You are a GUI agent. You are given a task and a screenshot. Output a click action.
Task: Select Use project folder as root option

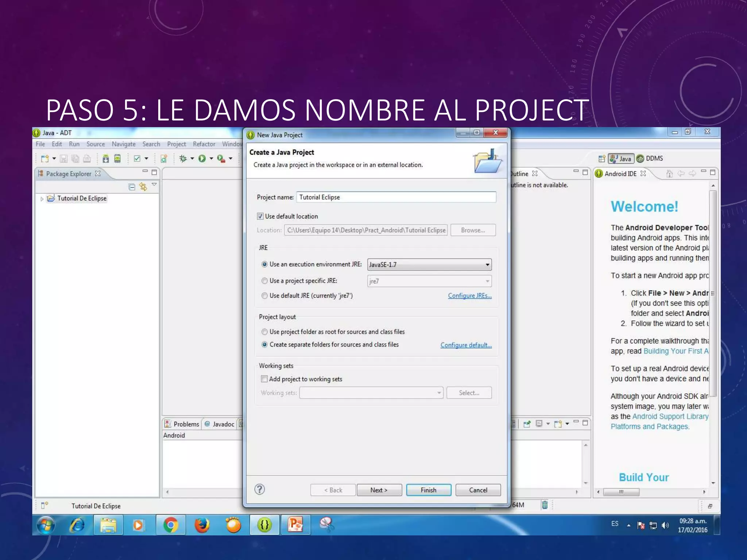click(264, 332)
